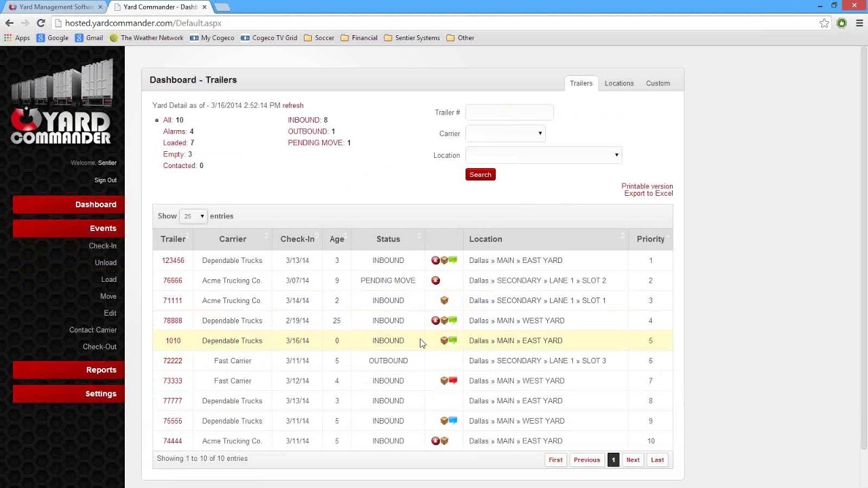
Task: Open the Location filter dropdown
Action: [543, 155]
